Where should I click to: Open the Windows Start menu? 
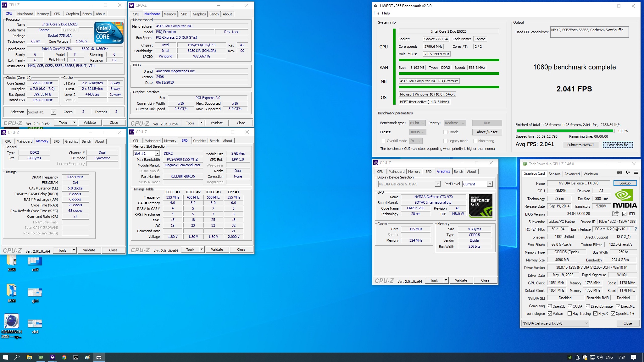tap(5, 357)
